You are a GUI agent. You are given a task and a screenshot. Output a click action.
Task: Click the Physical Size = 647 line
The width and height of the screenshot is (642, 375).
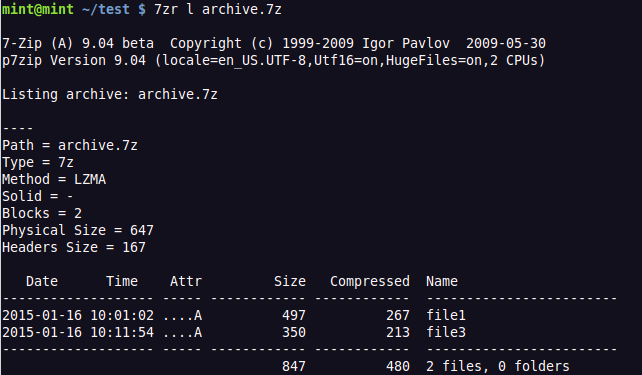78,230
